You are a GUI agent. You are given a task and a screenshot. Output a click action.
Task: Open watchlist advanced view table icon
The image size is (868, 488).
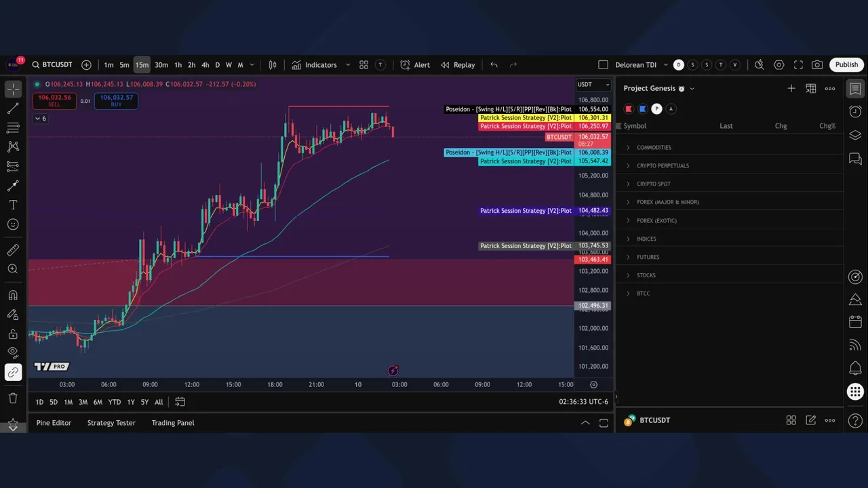(810, 88)
